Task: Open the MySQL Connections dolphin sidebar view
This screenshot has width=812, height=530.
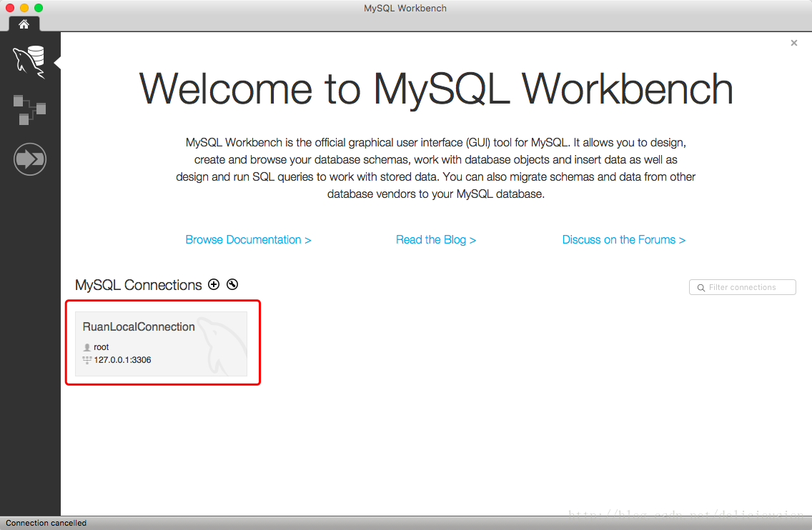Action: [x=30, y=61]
